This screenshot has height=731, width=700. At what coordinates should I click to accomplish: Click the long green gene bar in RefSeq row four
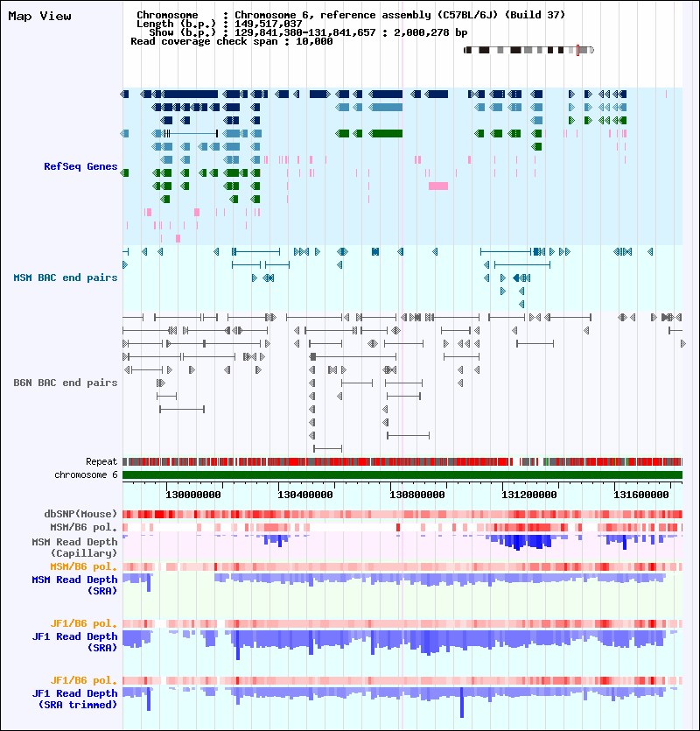point(385,134)
